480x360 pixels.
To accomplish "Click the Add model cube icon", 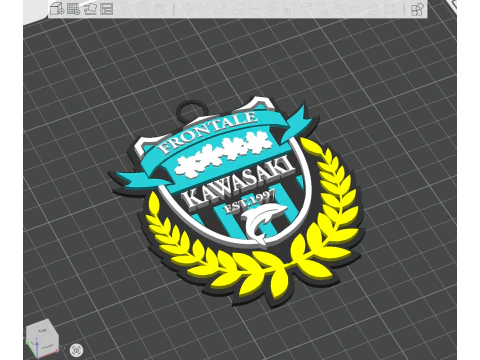I will tap(57, 9).
